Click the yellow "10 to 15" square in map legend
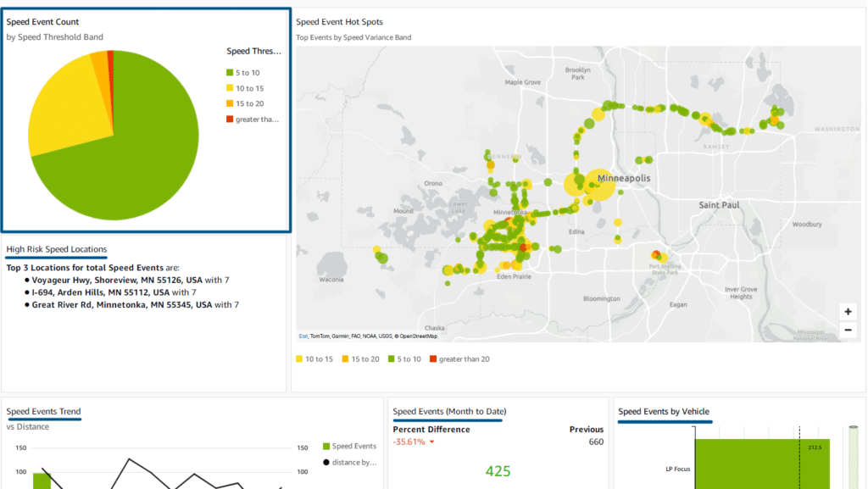Viewport: 868px width, 489px height. tap(300, 358)
